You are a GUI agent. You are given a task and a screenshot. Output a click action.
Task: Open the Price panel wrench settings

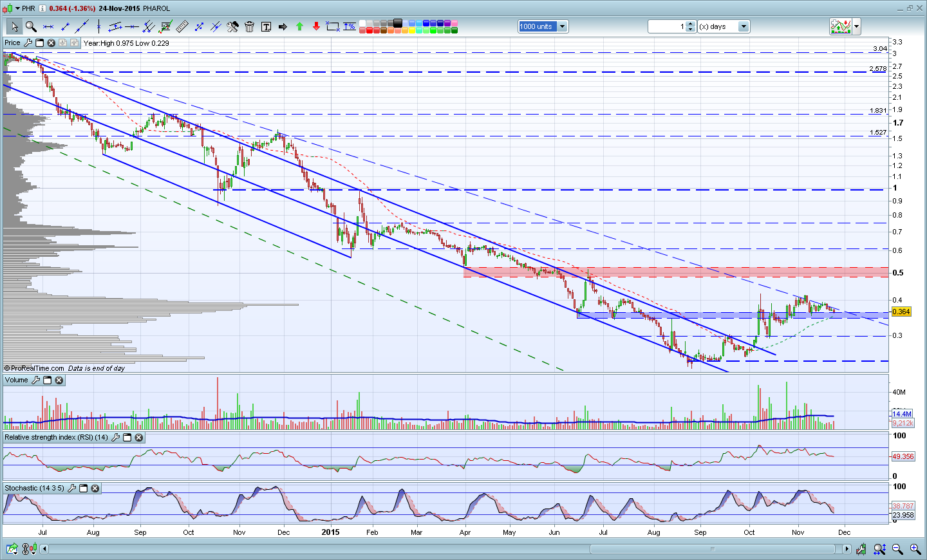click(28, 43)
